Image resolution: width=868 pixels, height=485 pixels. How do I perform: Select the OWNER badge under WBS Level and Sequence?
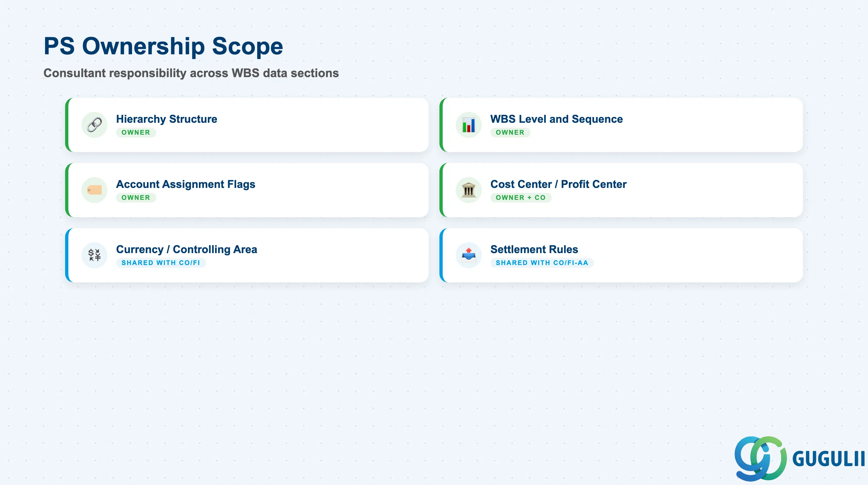pyautogui.click(x=510, y=133)
